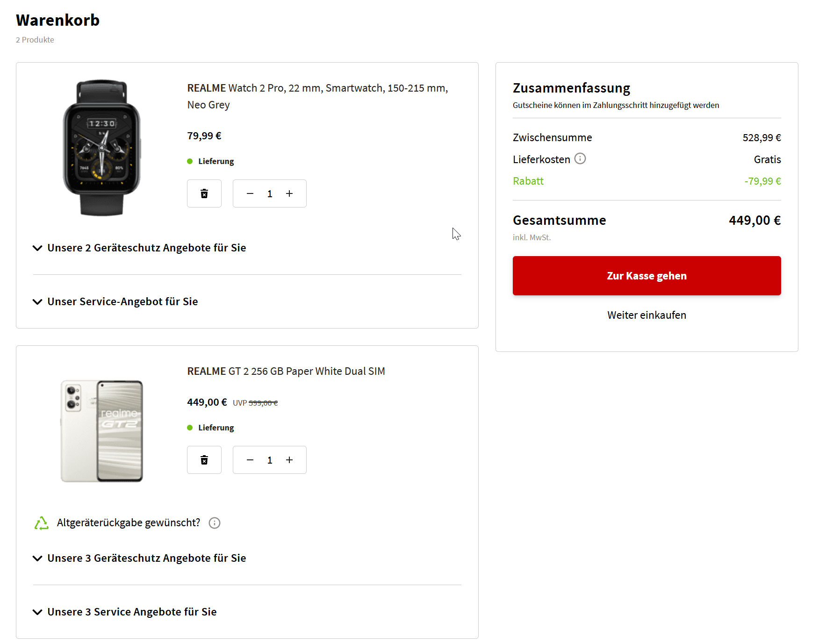Click the Altgeräterückgabe gewünscht text

click(x=129, y=522)
